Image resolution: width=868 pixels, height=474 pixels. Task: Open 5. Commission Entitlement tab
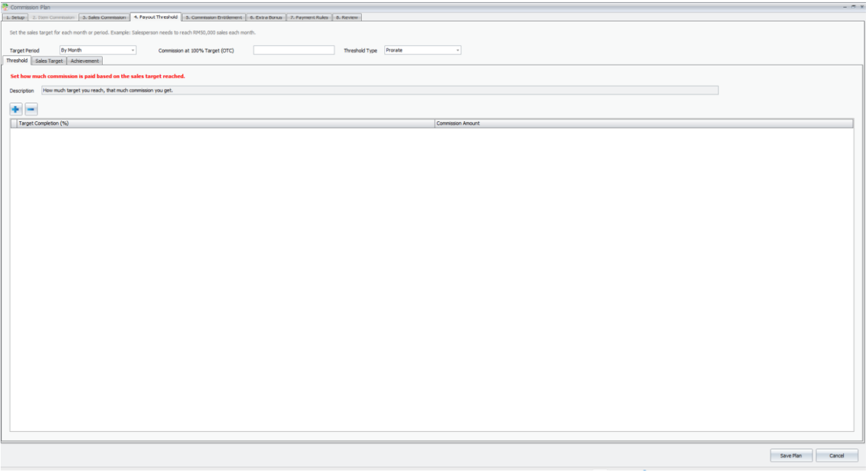214,17
